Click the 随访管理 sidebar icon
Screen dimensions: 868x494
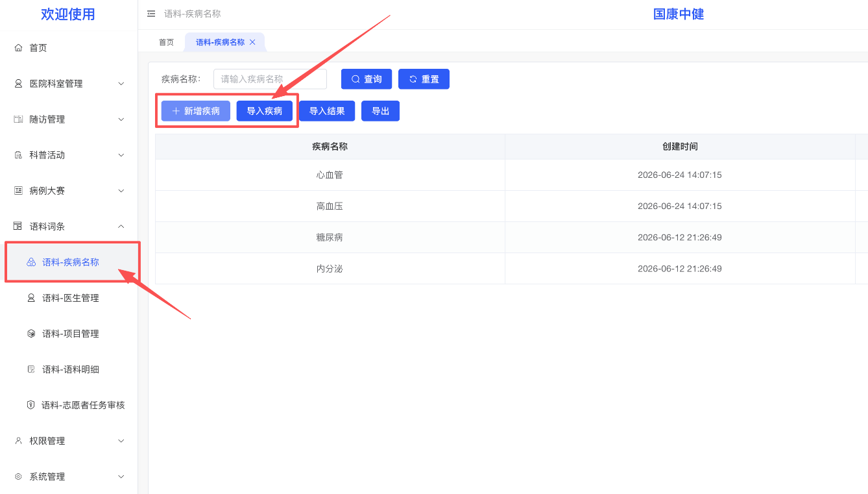point(18,119)
